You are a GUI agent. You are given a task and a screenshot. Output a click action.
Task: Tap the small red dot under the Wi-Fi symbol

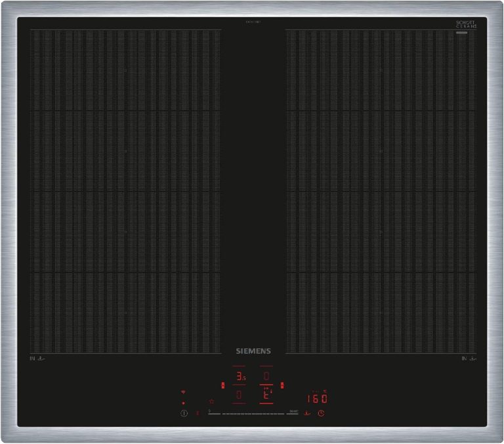pos(184,403)
